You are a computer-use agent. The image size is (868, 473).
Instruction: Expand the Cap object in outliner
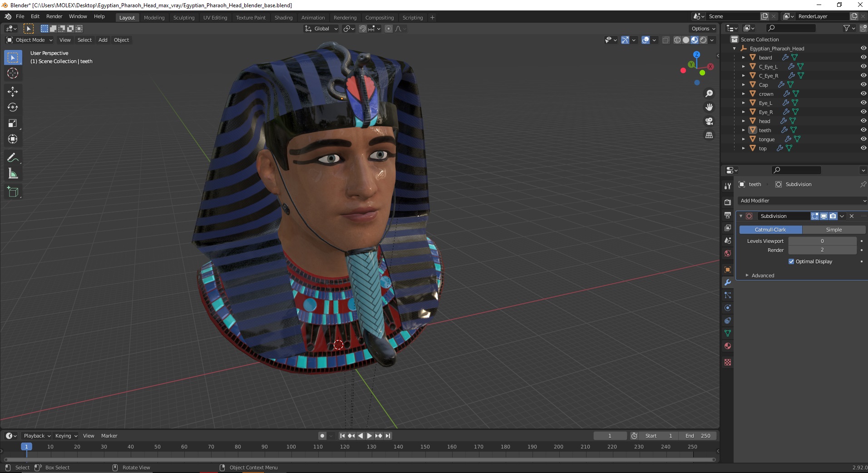click(x=743, y=85)
